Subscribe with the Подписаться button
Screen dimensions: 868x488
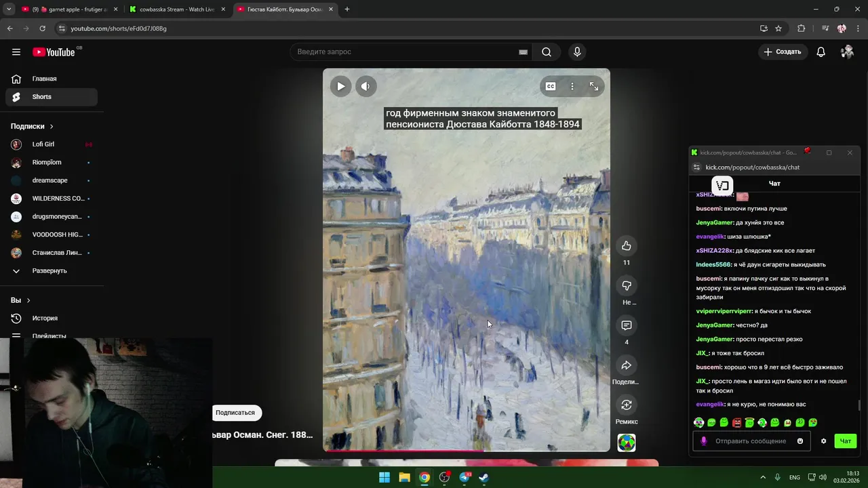click(x=235, y=413)
